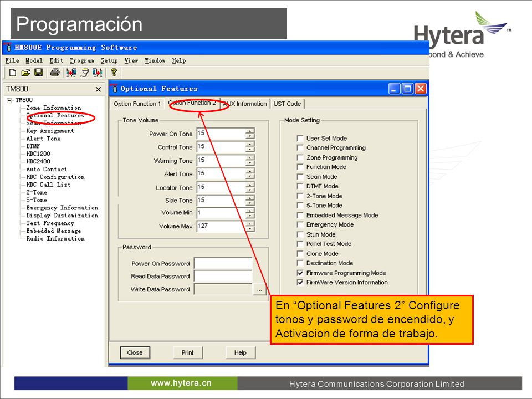The height and width of the screenshot is (399, 532).
Task: Select Zone Information in the tree
Action: 54,108
